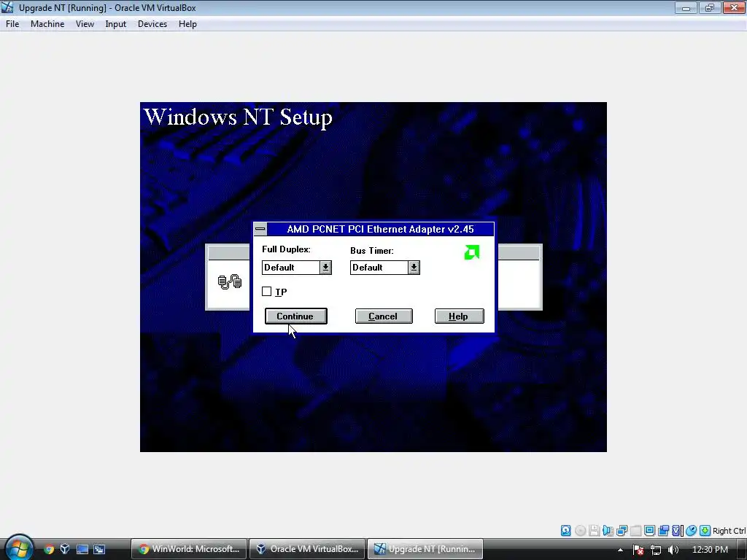Click the Action Center flag tray icon

point(638,550)
